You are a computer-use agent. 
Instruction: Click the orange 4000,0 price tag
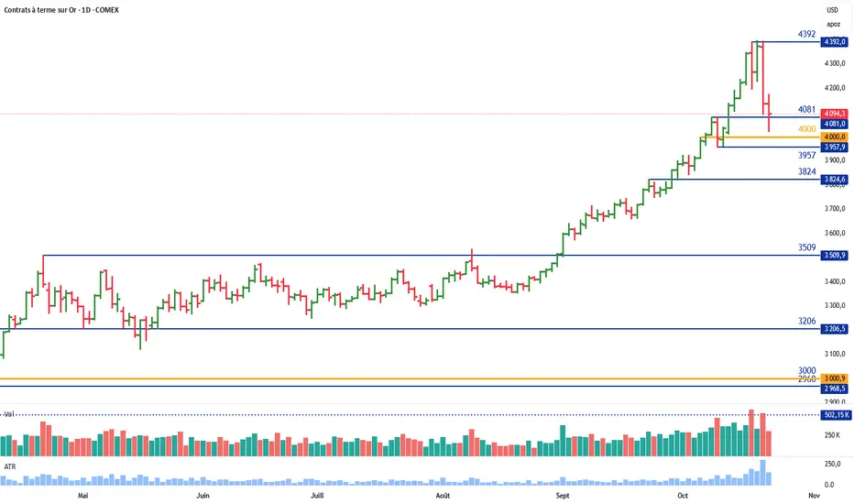(x=835, y=137)
